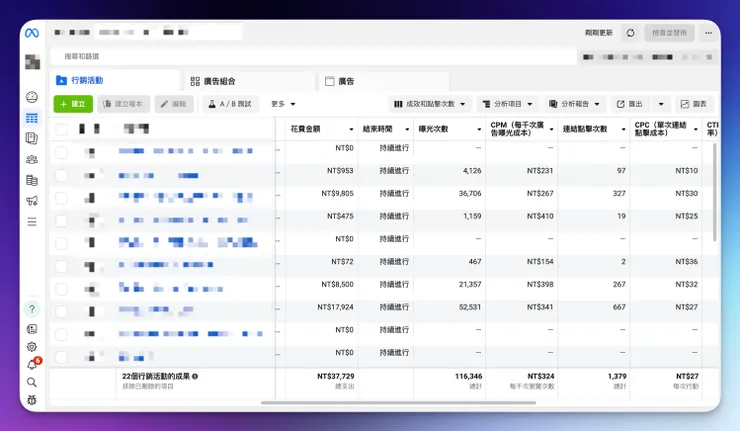Switch to the 廣告組合 tab
The height and width of the screenshot is (431, 740).
coord(249,81)
